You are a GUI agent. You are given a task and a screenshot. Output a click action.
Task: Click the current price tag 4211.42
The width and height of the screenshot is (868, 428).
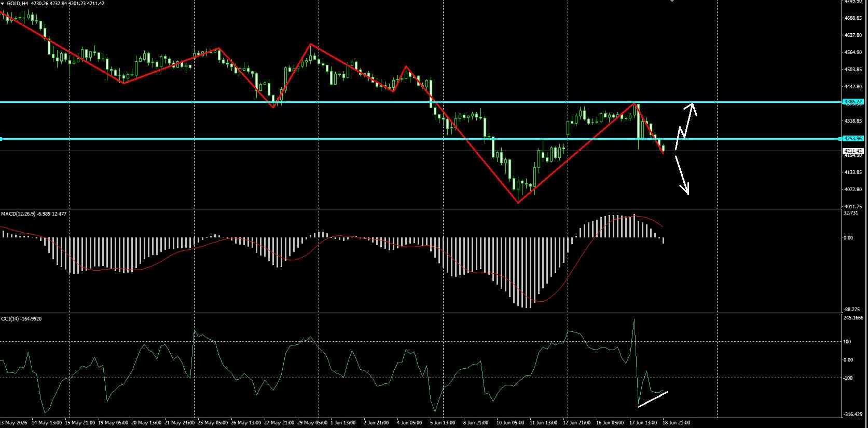pos(853,151)
